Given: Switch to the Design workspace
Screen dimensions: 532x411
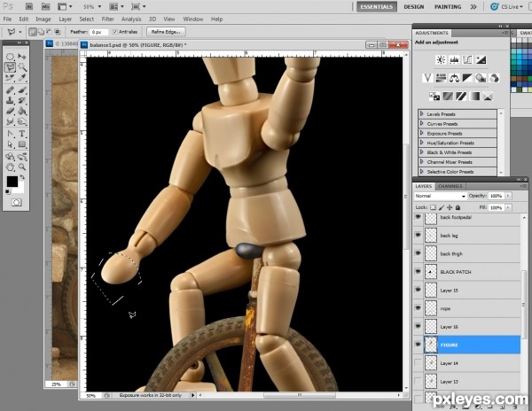Looking at the screenshot, I should point(413,7).
